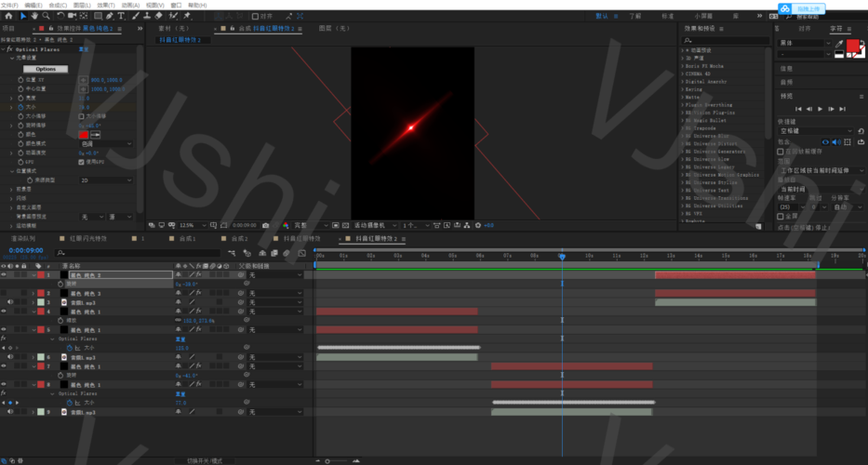This screenshot has height=465, width=868.
Task: Click the Optical Flares Options button
Action: click(46, 69)
